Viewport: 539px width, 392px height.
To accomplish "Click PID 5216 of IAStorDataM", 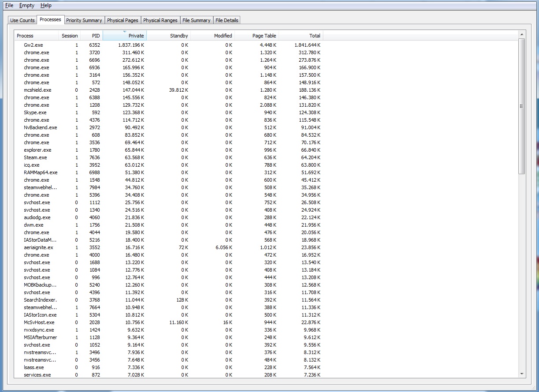I will pos(95,240).
